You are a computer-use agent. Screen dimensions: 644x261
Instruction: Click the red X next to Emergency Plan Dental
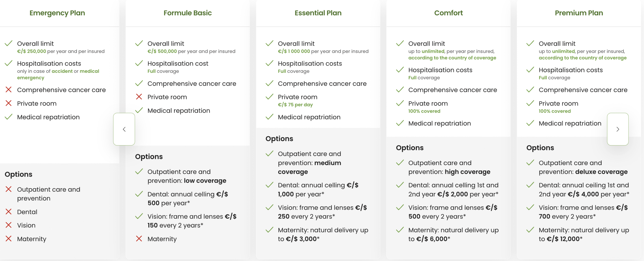(x=9, y=212)
